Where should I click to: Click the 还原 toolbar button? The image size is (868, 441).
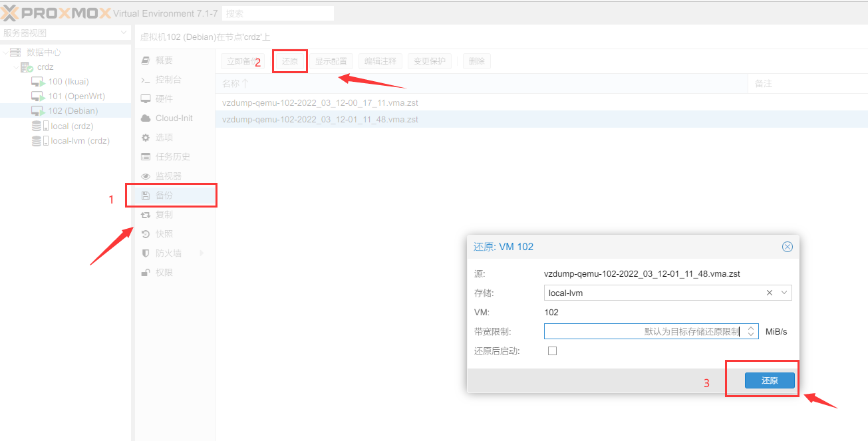290,61
